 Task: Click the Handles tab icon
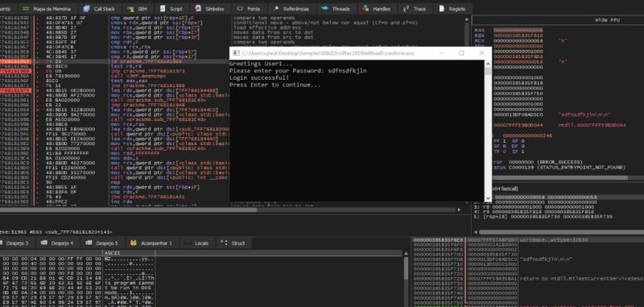pyautogui.click(x=366, y=9)
